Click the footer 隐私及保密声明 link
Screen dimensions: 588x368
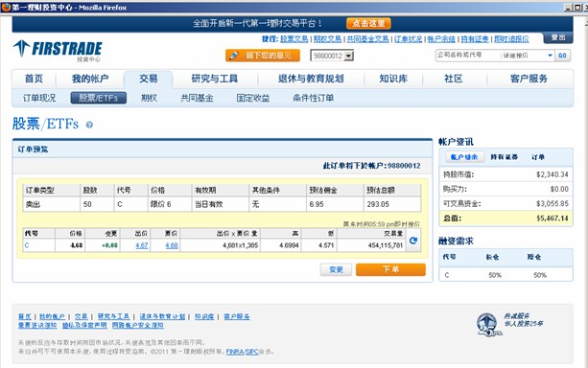click(x=84, y=325)
